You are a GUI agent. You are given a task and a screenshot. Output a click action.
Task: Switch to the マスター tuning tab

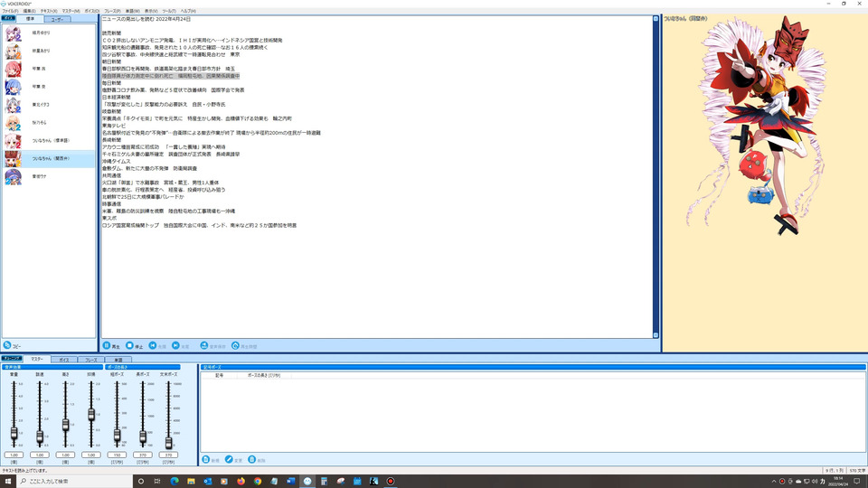pos(37,359)
